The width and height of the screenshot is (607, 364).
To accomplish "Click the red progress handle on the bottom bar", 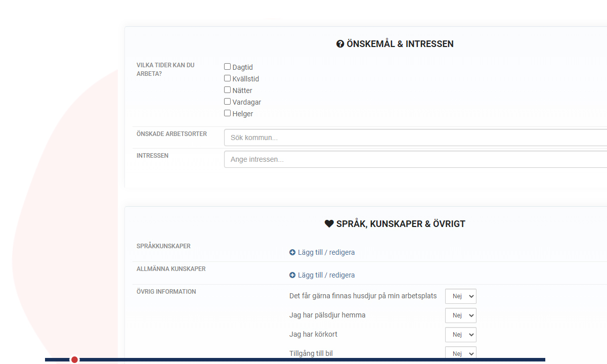I will point(74,359).
